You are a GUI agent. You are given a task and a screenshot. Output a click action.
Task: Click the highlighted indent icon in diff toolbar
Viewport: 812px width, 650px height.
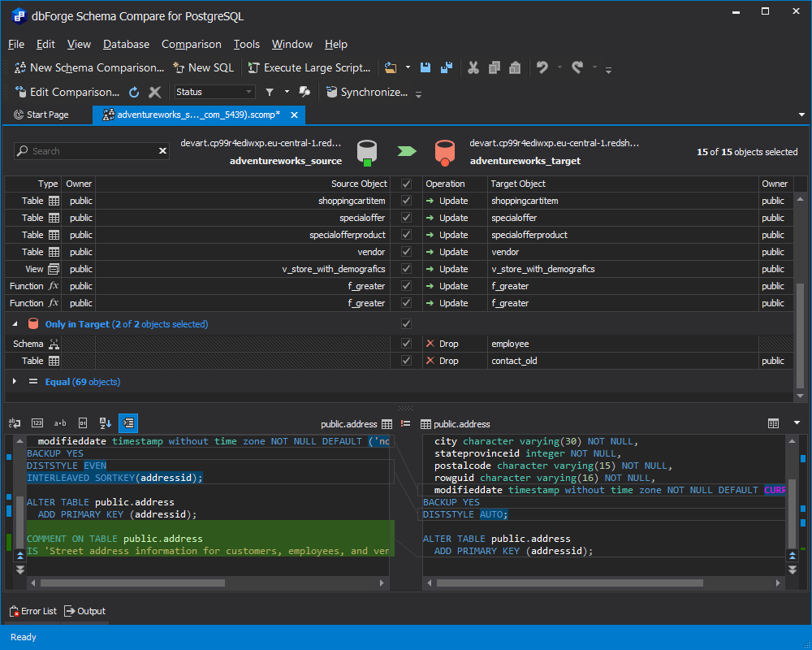point(128,423)
